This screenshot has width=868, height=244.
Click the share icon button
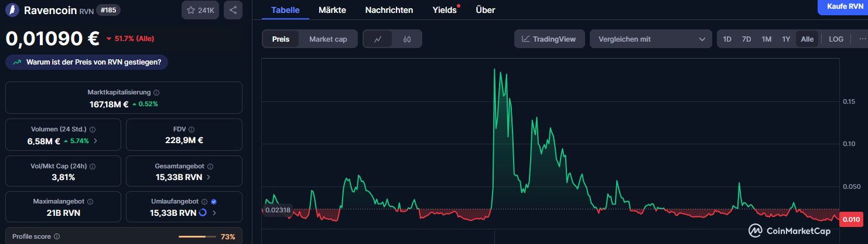pyautogui.click(x=233, y=10)
